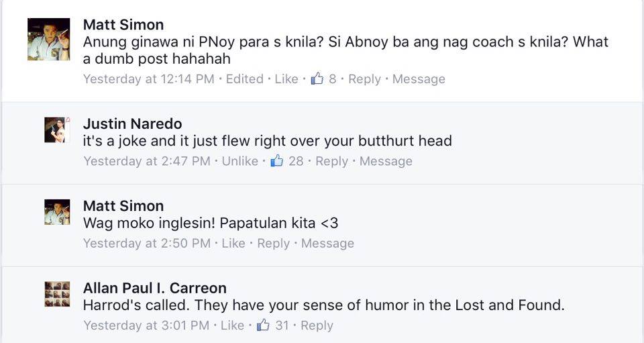The height and width of the screenshot is (343, 644).
Task: Click thumbs-up icon showing 8 likes
Action: [x=317, y=79]
